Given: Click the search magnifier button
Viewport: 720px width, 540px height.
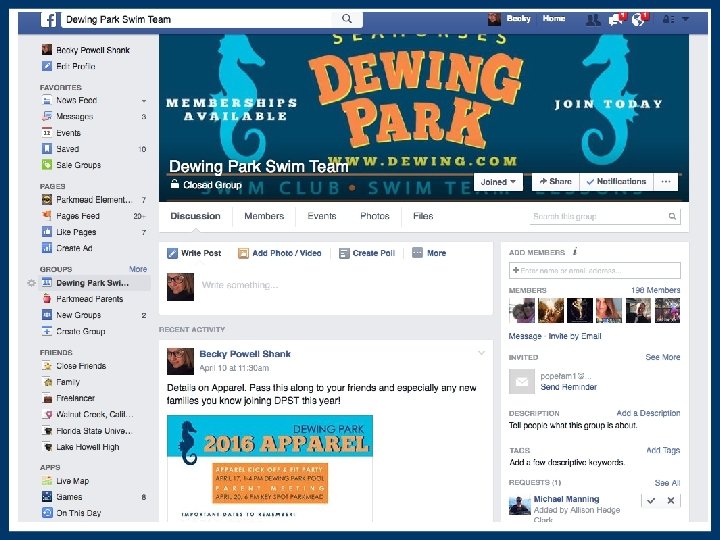Looking at the screenshot, I should pos(347,19).
